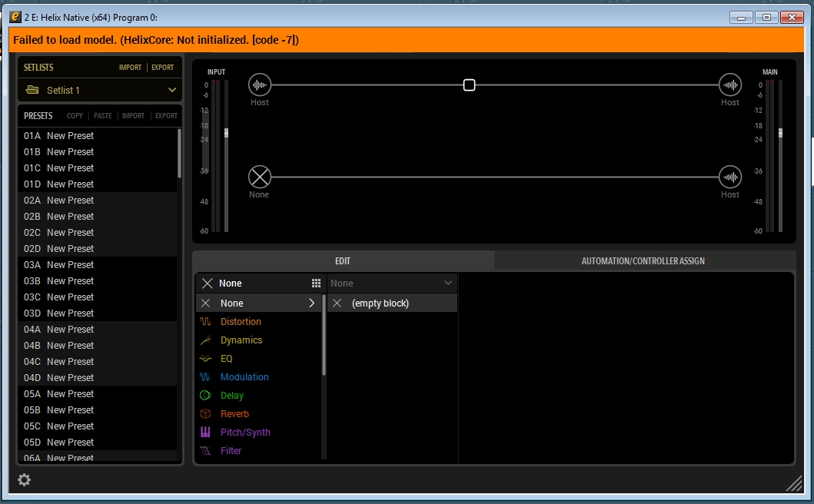Click the Helix Native title bar app icon
This screenshot has height=504, width=814.
[15, 17]
